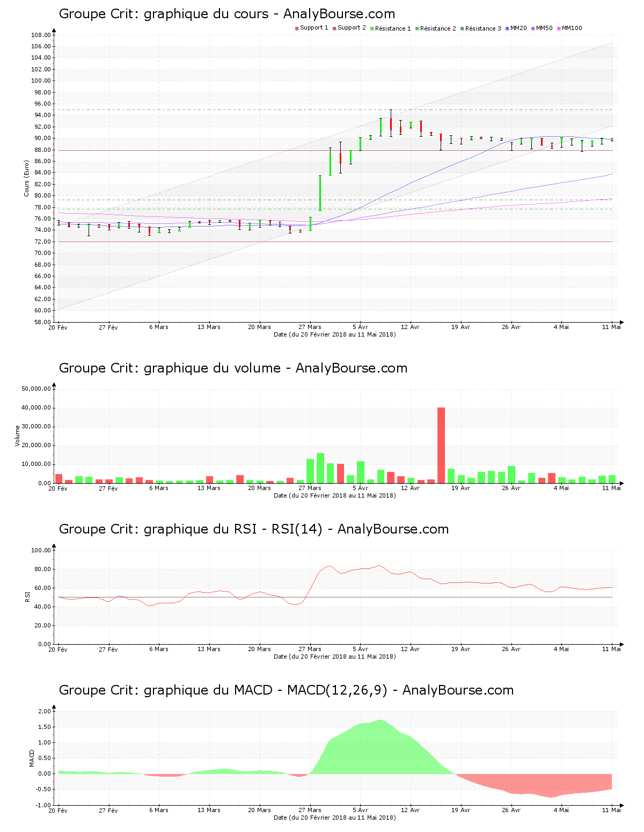
Task: Click the date range caption under MACD chart
Action: coord(335,818)
